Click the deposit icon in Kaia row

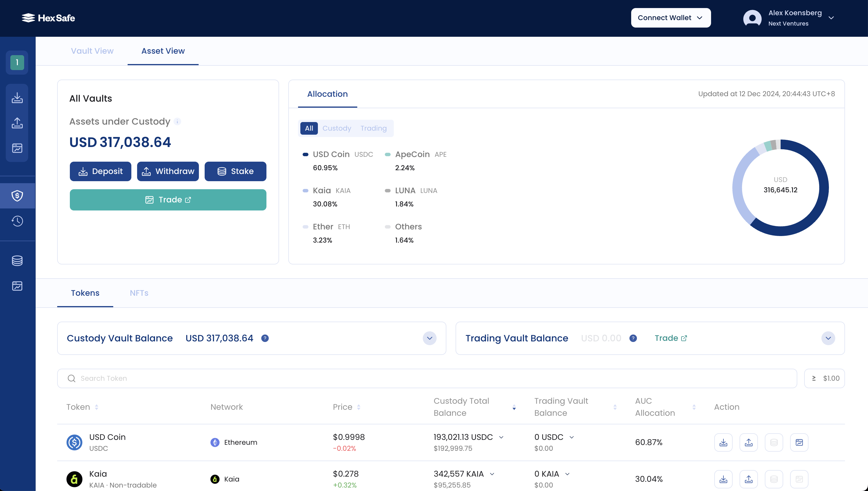pos(723,479)
